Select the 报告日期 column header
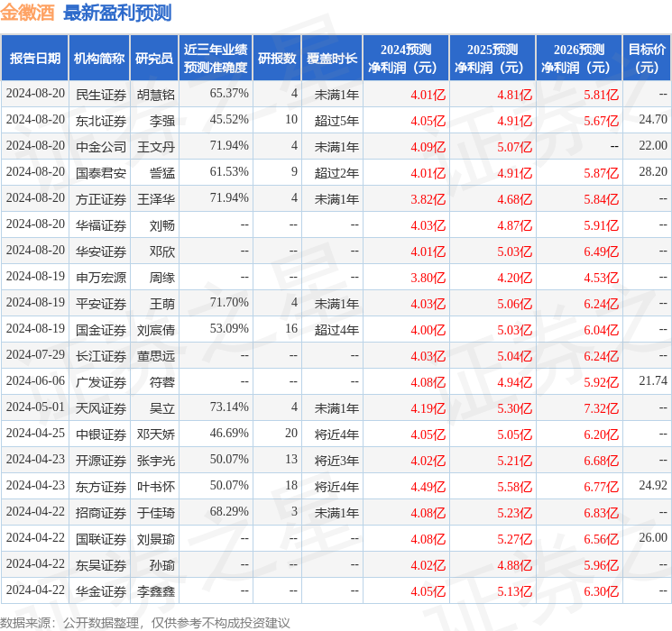Image resolution: width=672 pixels, height=631 pixels. 34,59
